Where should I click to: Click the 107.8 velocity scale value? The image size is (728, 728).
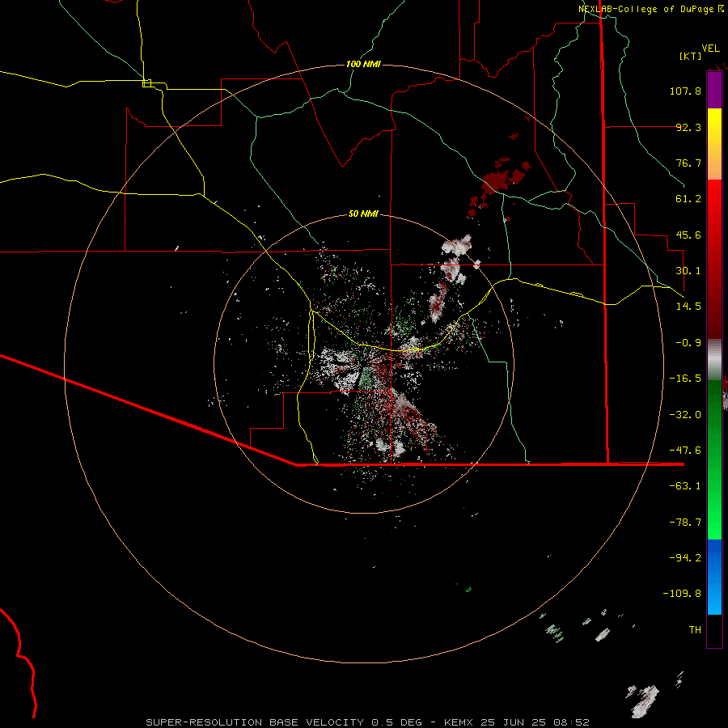[685, 91]
